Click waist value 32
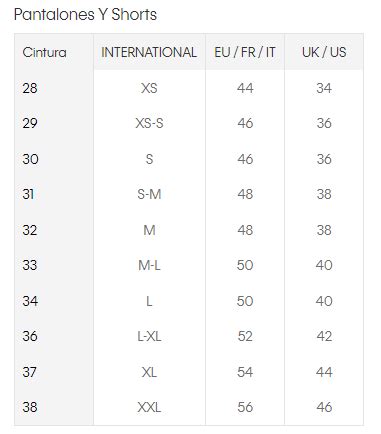The width and height of the screenshot is (381, 434). [30, 230]
